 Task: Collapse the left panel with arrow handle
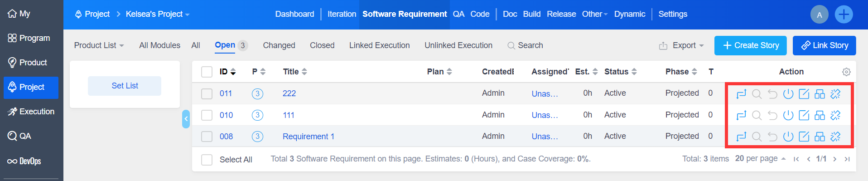(186, 119)
